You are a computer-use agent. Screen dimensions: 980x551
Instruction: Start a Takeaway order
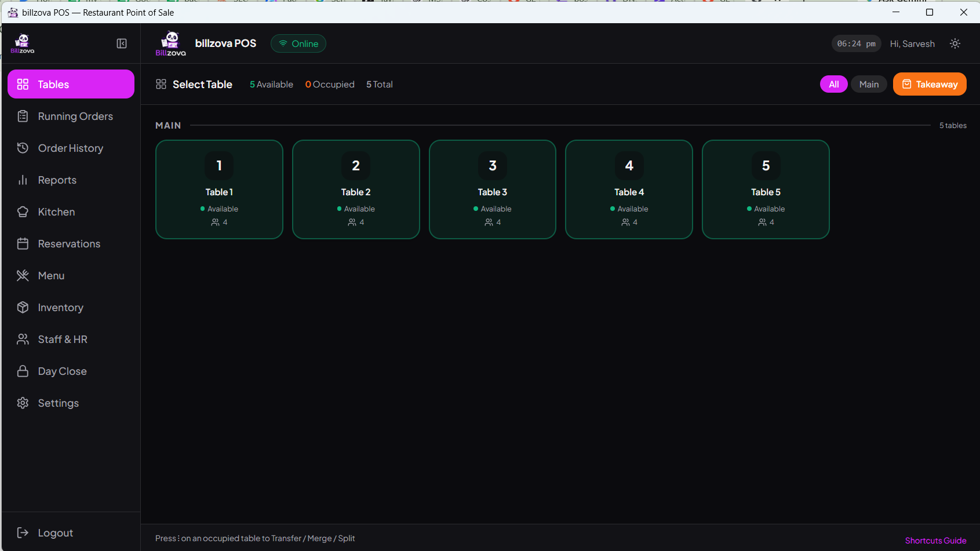930,84
